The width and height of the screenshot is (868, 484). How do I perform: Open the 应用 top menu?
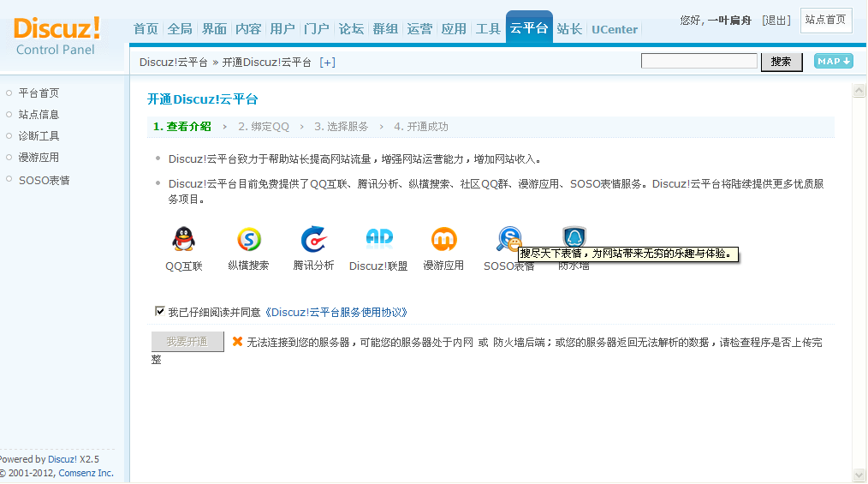point(454,29)
